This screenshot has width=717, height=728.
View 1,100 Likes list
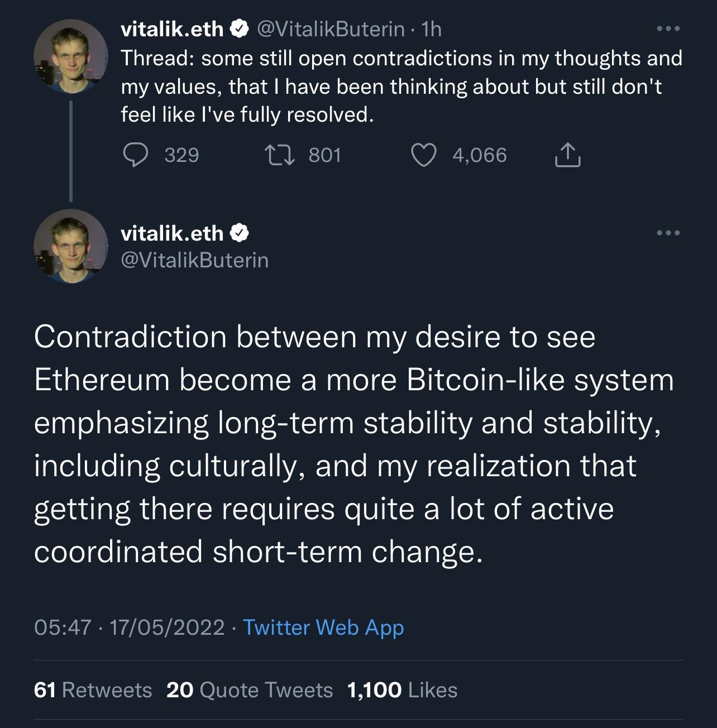coord(402,690)
